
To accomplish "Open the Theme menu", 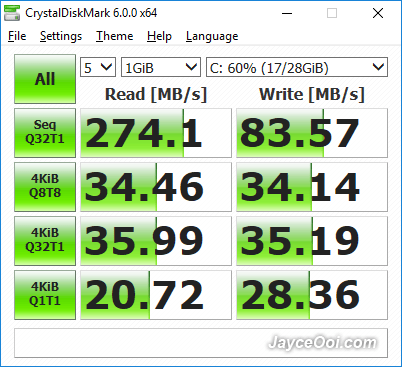I will [114, 36].
